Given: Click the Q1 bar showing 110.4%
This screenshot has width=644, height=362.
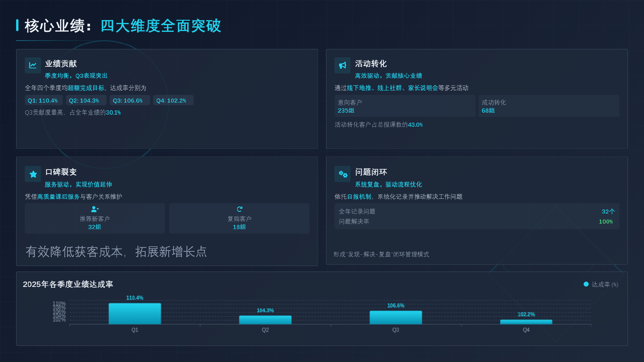Looking at the screenshot, I should pyautogui.click(x=135, y=313).
